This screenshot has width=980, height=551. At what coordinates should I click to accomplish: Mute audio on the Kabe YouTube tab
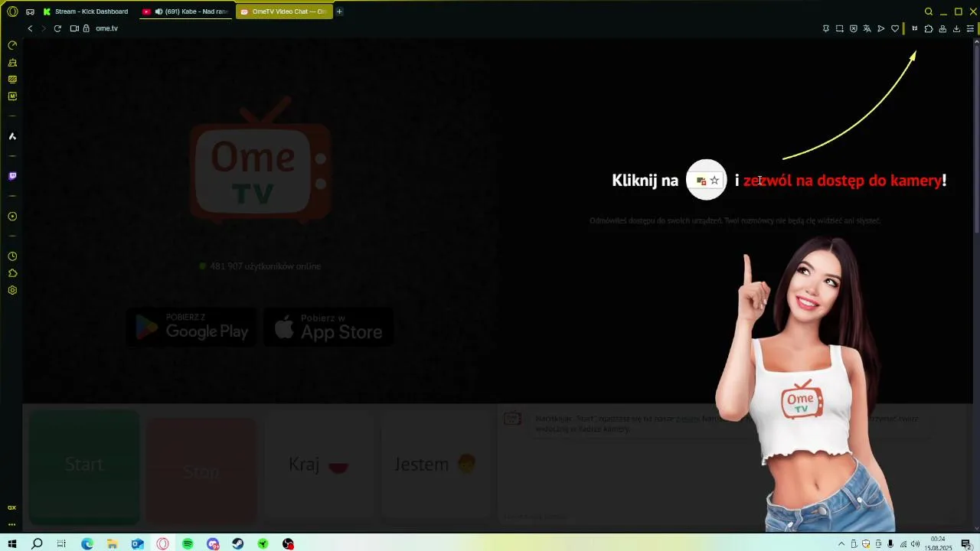pos(158,11)
